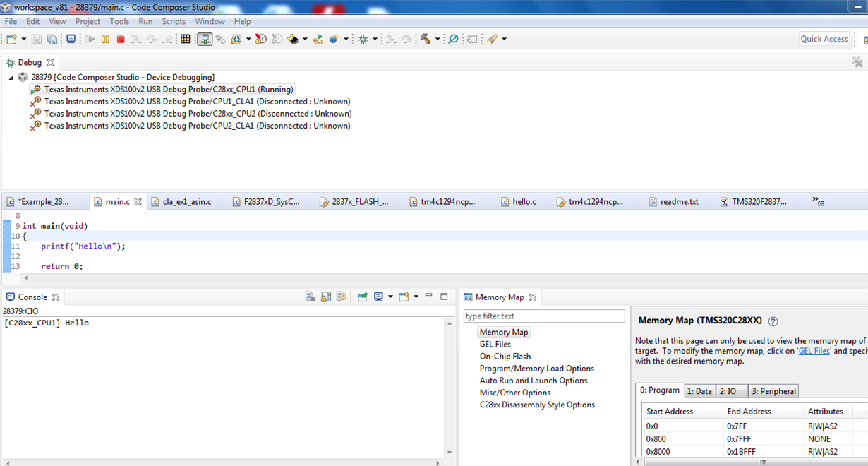Switch to the hello.c editor tab
Screen dimensions: 868x466
[518, 202]
